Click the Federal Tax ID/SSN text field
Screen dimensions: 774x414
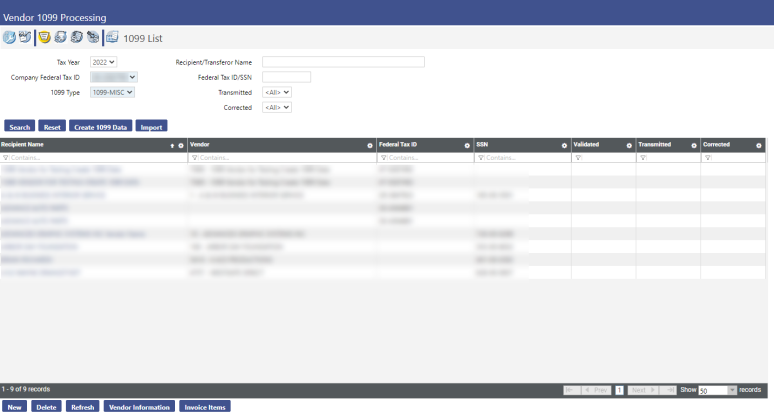[x=286, y=77]
